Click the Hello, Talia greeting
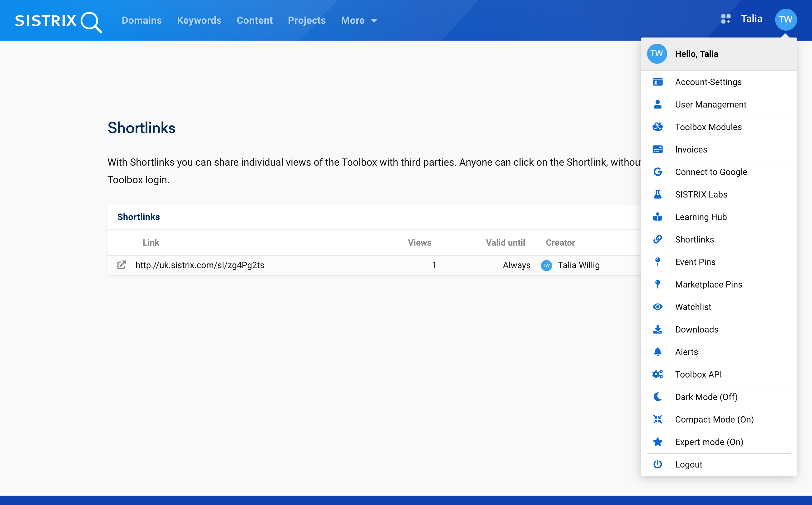The height and width of the screenshot is (505, 812). pyautogui.click(x=696, y=54)
